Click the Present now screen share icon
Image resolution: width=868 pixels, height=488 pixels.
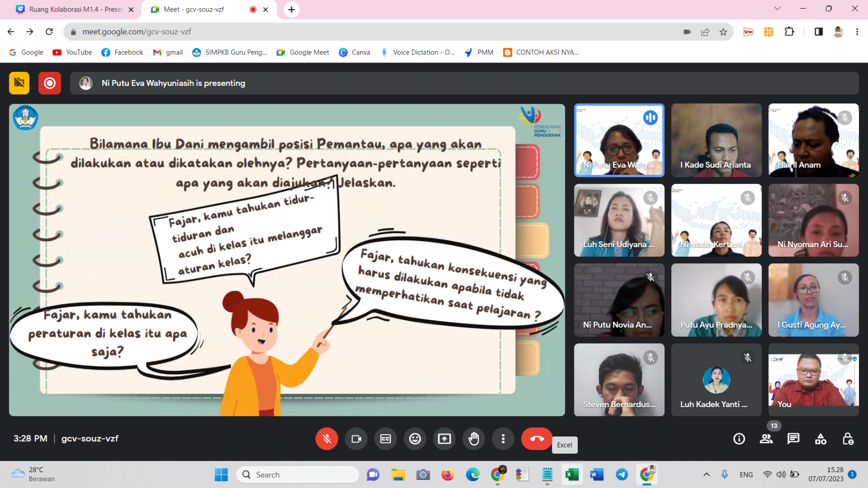click(444, 438)
